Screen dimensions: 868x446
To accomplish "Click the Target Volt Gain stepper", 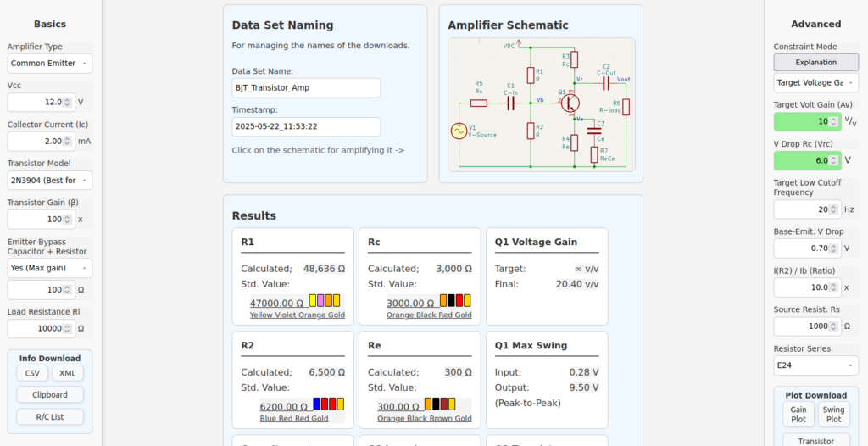I will 833,121.
